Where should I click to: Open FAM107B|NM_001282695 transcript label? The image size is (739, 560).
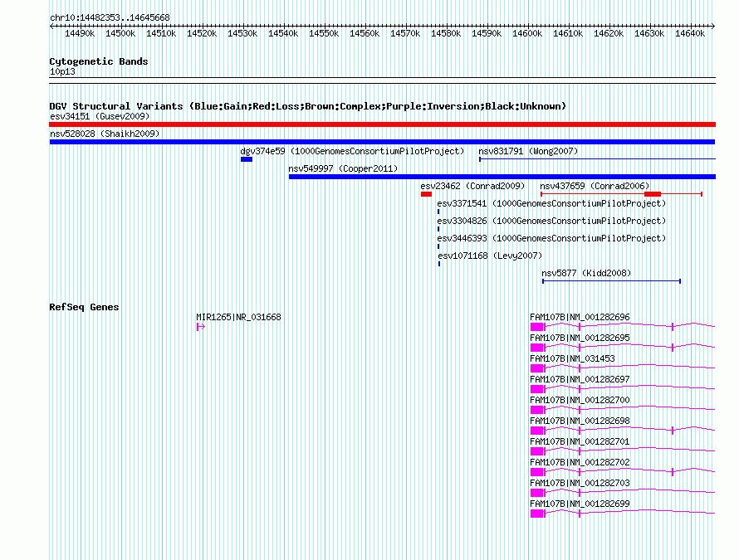pyautogui.click(x=580, y=338)
